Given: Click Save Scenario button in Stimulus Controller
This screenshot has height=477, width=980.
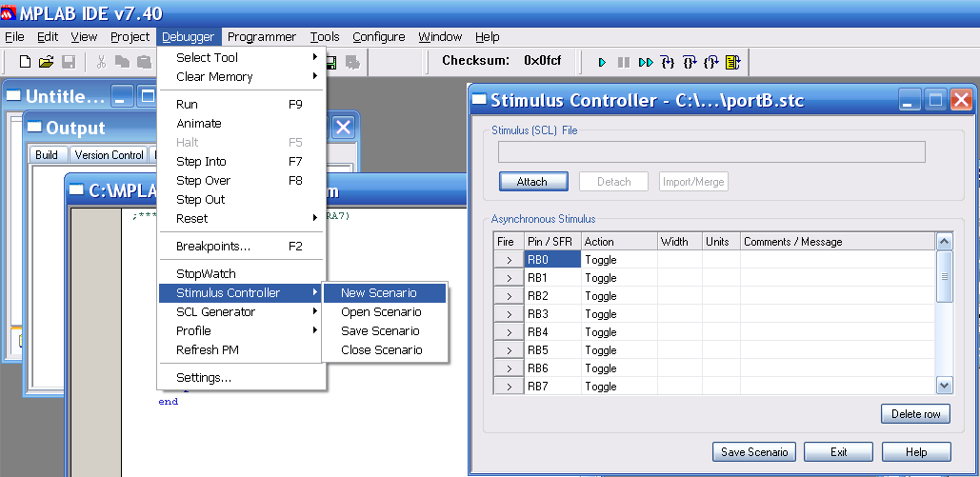Looking at the screenshot, I should click(754, 452).
